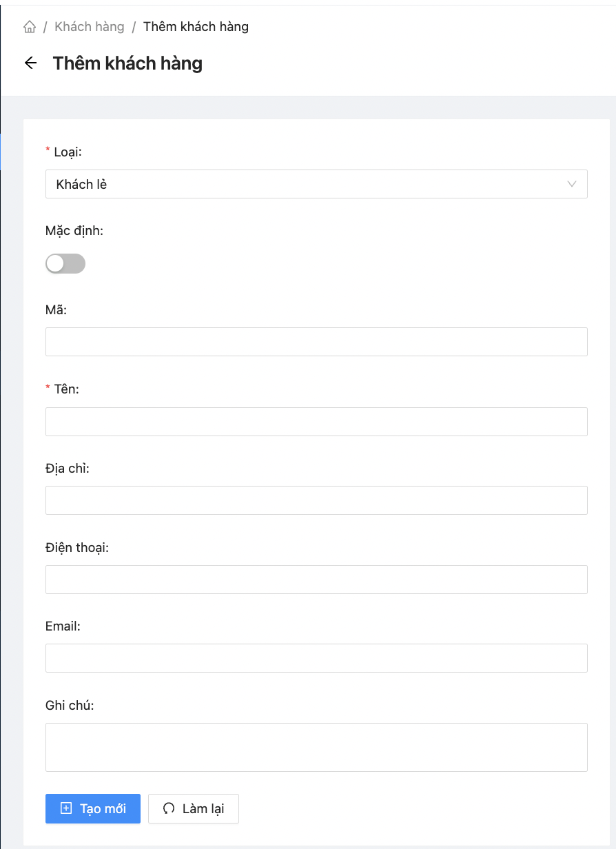Click the circular arrow icon on Làm lại

point(169,808)
